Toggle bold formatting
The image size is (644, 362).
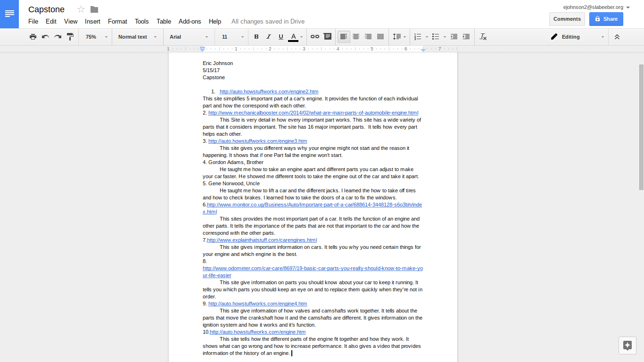pyautogui.click(x=256, y=37)
